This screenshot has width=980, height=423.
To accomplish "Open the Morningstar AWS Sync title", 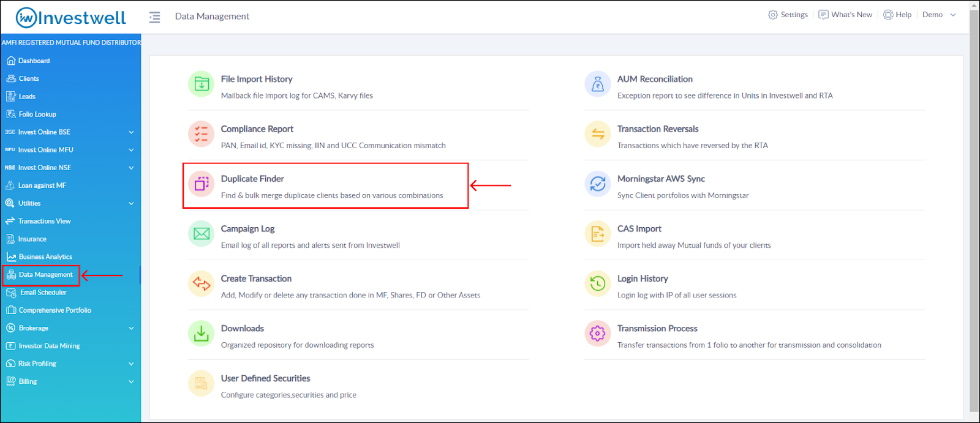I will (x=661, y=179).
